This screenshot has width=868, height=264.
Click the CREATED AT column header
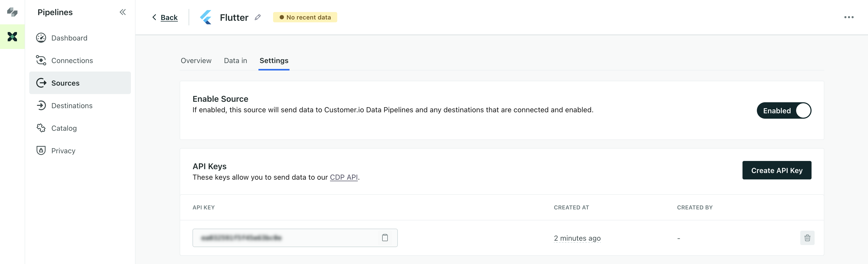(572, 208)
